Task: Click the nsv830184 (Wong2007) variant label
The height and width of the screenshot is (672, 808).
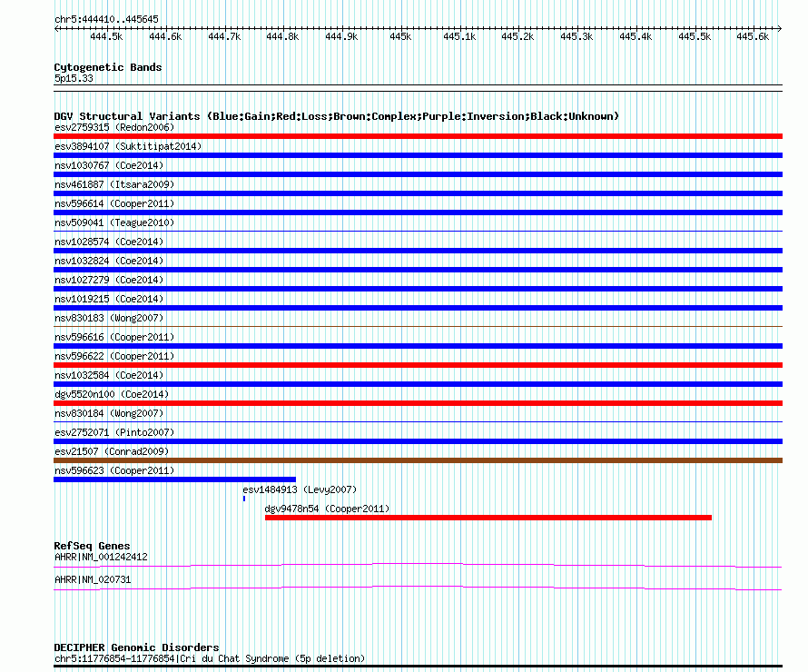Action: [109, 413]
